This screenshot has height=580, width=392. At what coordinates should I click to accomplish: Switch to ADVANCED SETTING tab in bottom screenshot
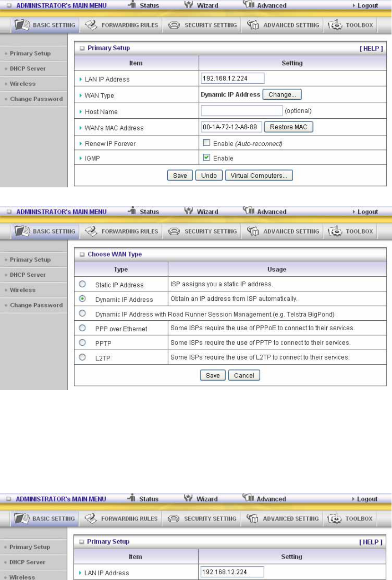[281, 518]
